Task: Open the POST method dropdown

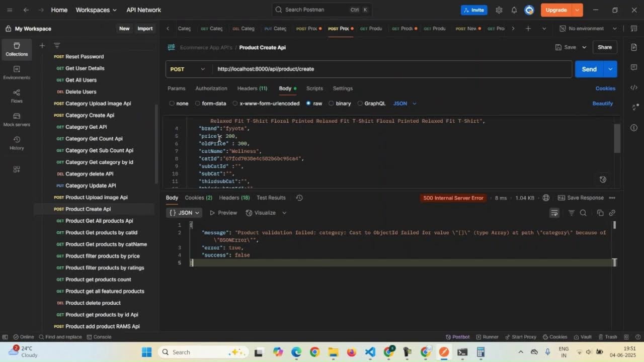Action: point(187,69)
